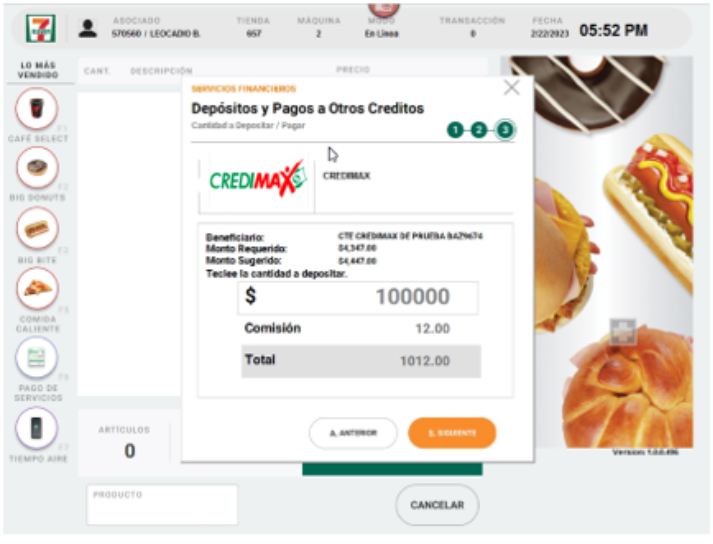Click the orange Siguiente button
This screenshot has width=713, height=544.
click(452, 433)
